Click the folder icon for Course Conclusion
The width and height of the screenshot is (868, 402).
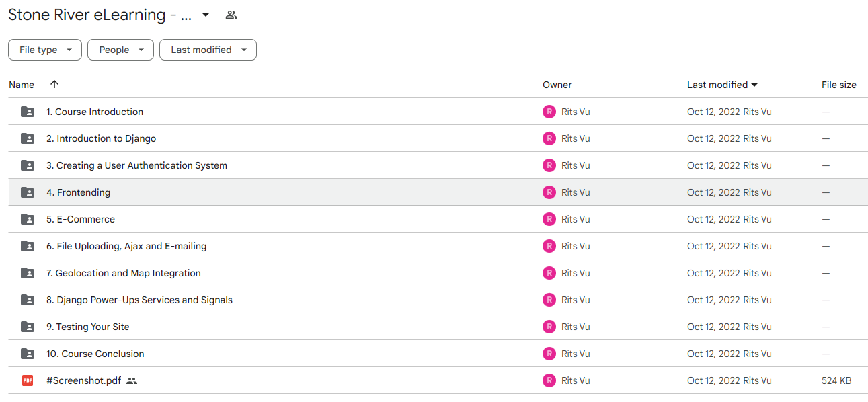pos(28,354)
